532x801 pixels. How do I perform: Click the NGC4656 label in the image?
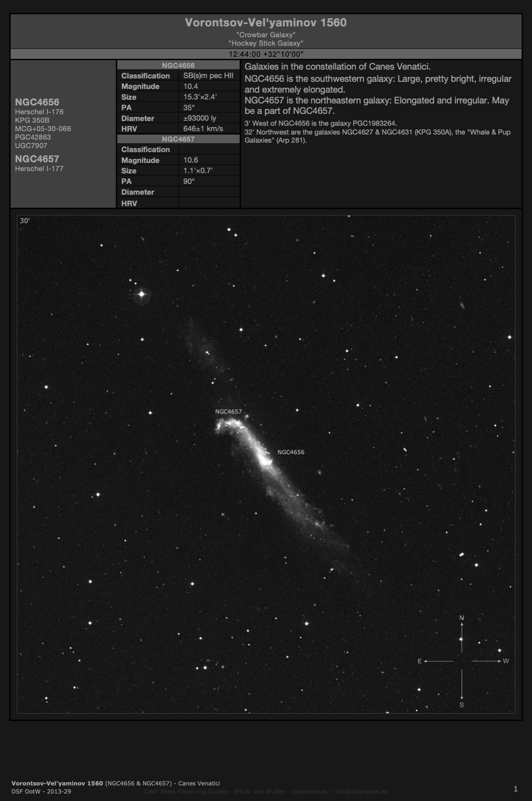click(291, 452)
